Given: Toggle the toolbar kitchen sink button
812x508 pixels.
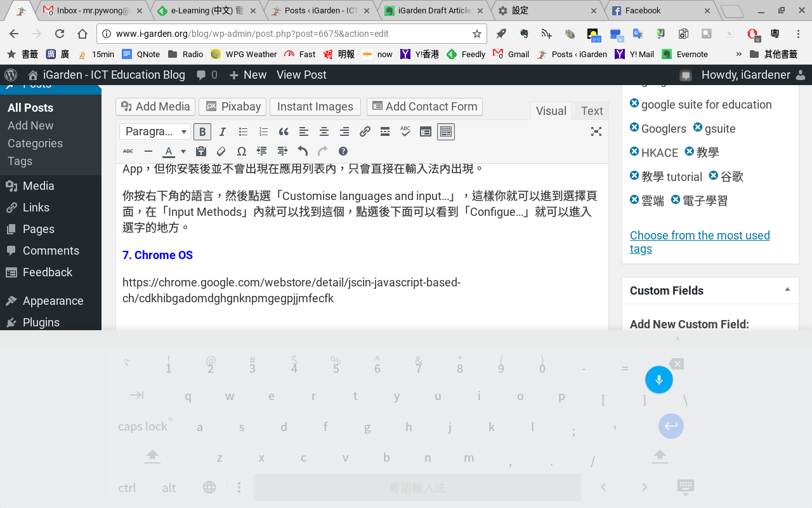Looking at the screenshot, I should click(x=446, y=131).
